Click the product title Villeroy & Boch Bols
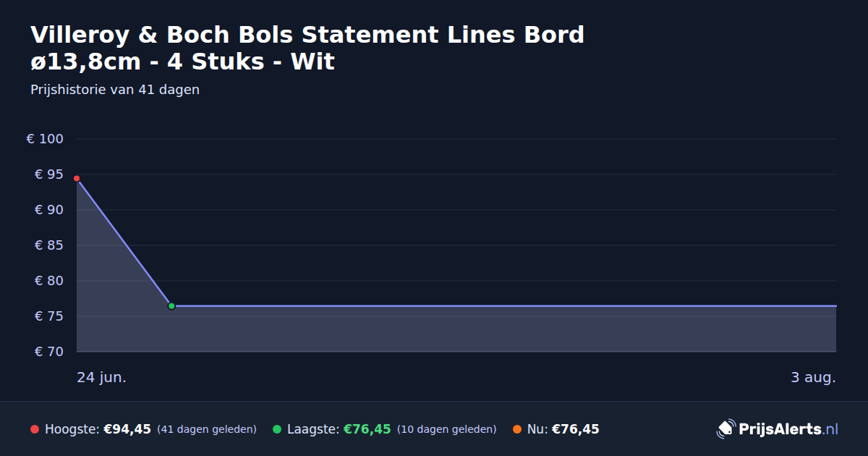 [307, 48]
